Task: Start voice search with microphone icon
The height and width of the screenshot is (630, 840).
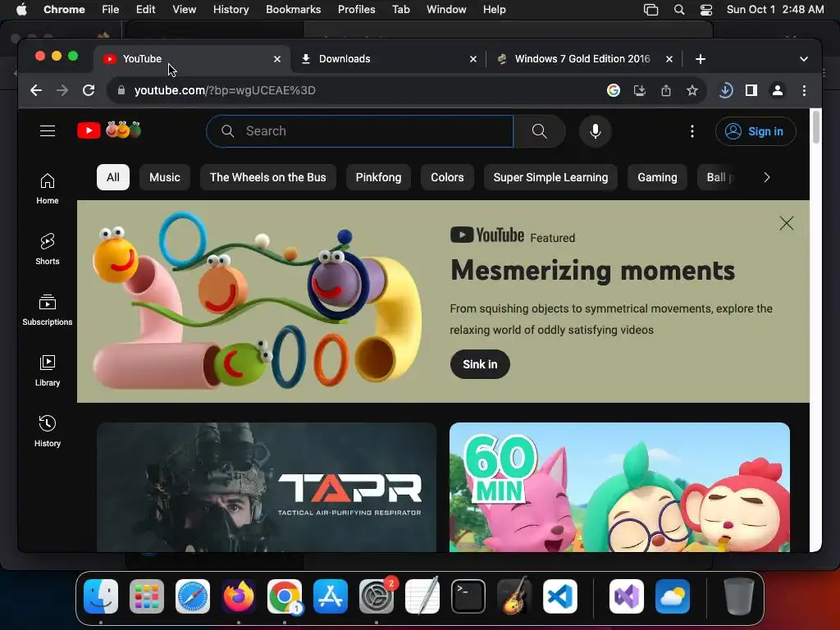Action: (x=596, y=131)
